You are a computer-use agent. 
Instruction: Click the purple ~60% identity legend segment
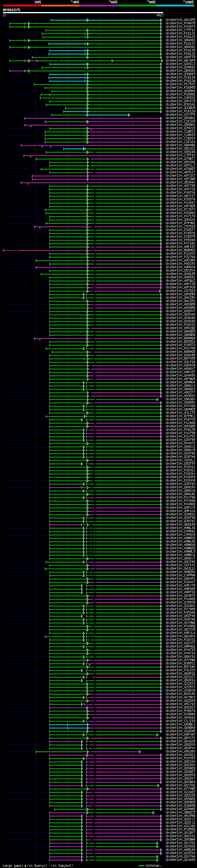click(99, 6)
